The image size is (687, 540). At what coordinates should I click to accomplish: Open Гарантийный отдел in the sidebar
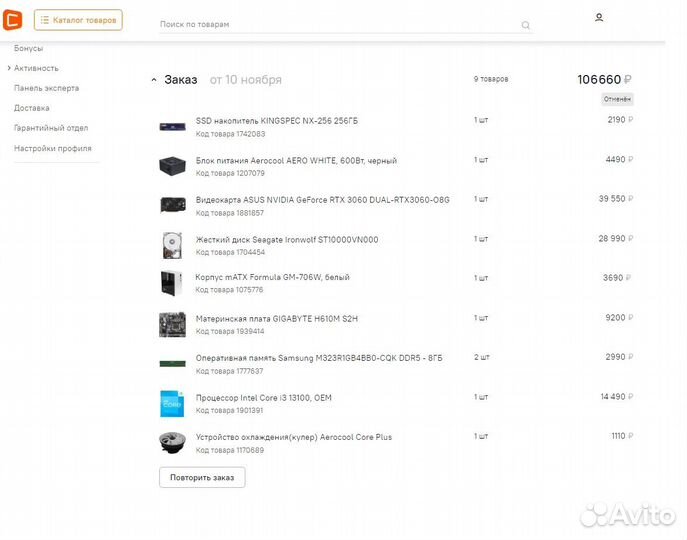51,128
